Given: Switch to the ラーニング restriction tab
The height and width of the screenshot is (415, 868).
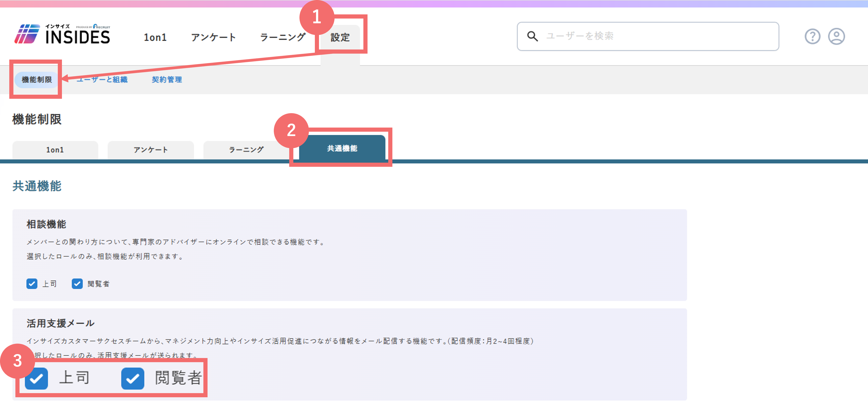Looking at the screenshot, I should tap(246, 150).
